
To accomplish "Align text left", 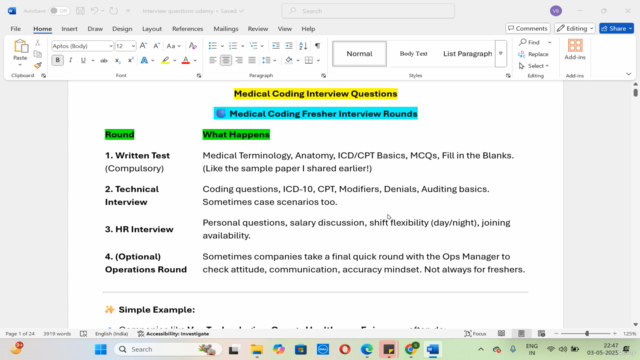I will coord(213,60).
